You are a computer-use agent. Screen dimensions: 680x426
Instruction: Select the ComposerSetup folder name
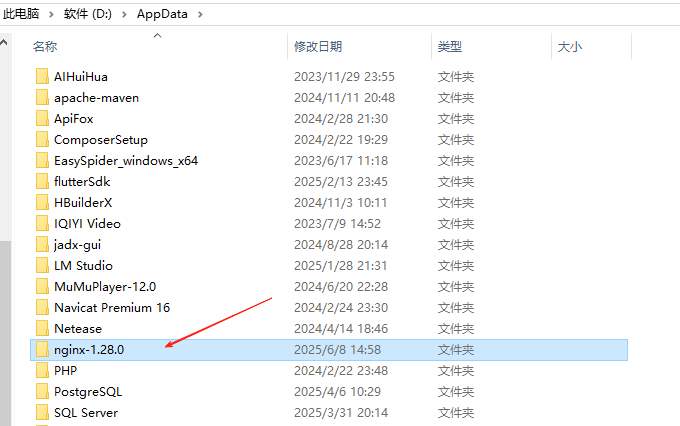pyautogui.click(x=101, y=140)
